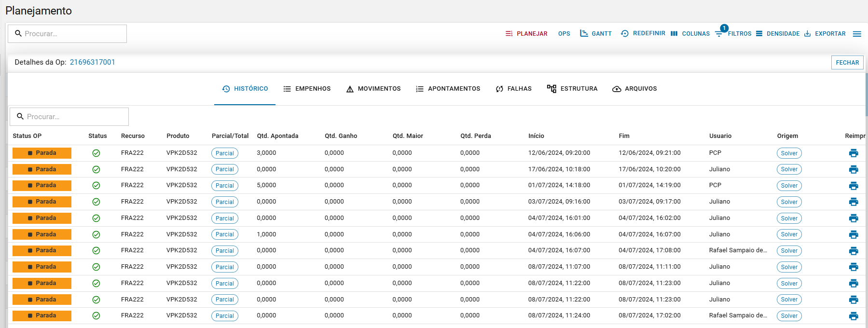Select first Rafael Sampaio de... user cell
The image size is (868, 328).
pyautogui.click(x=738, y=250)
